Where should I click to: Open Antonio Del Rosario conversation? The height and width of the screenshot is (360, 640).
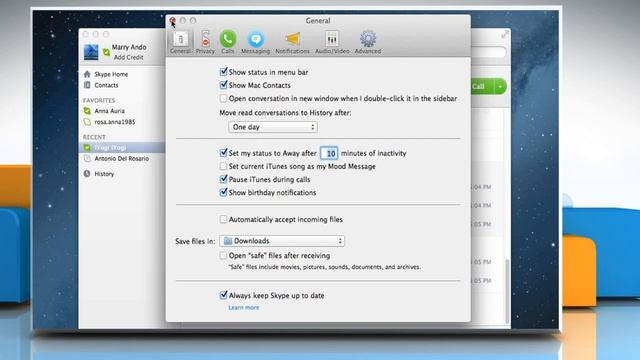click(122, 158)
